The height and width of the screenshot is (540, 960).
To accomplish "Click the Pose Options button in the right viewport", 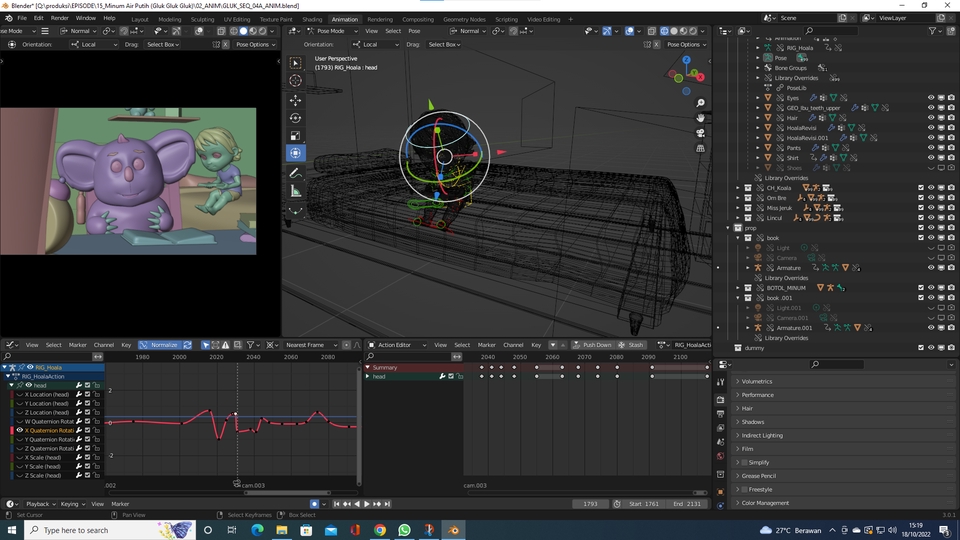I will [x=686, y=44].
